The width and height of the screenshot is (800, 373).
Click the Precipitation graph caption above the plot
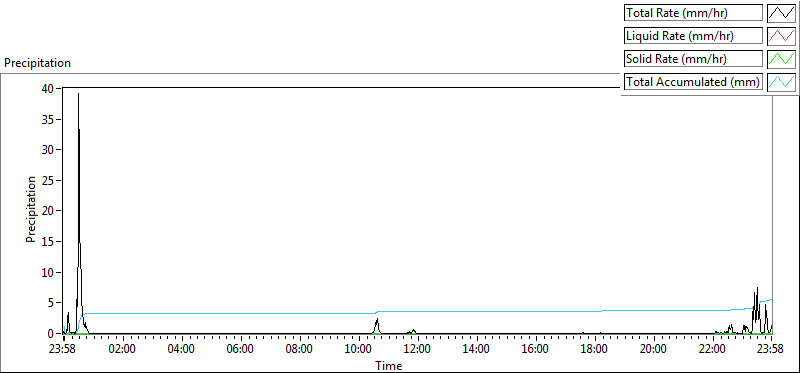tap(37, 63)
